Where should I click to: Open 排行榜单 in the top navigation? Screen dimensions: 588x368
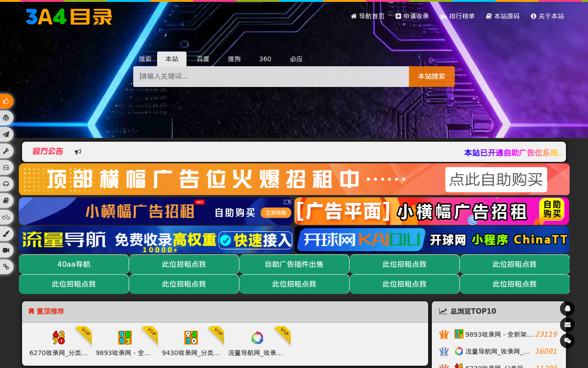click(x=457, y=16)
